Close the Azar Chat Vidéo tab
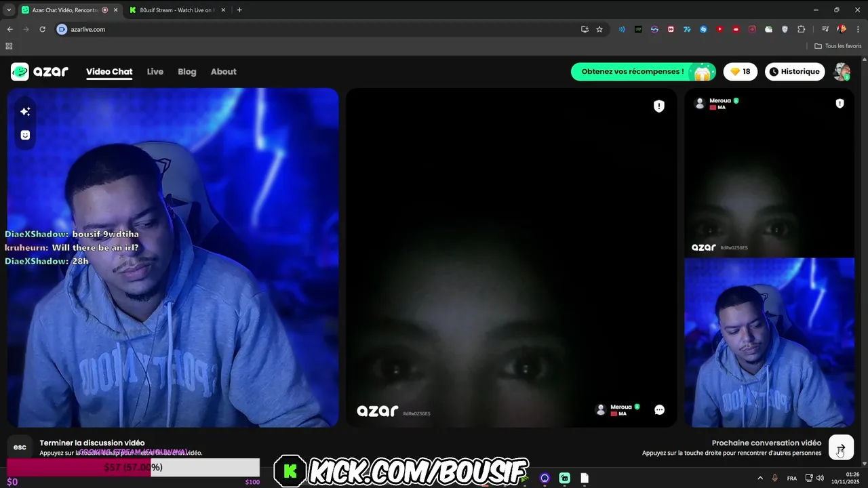The image size is (868, 488). tap(115, 10)
